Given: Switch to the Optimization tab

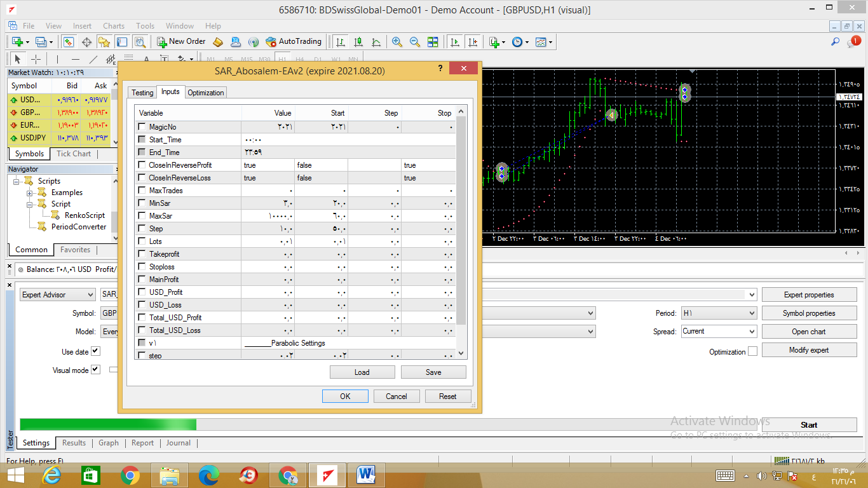Looking at the screenshot, I should 205,93.
